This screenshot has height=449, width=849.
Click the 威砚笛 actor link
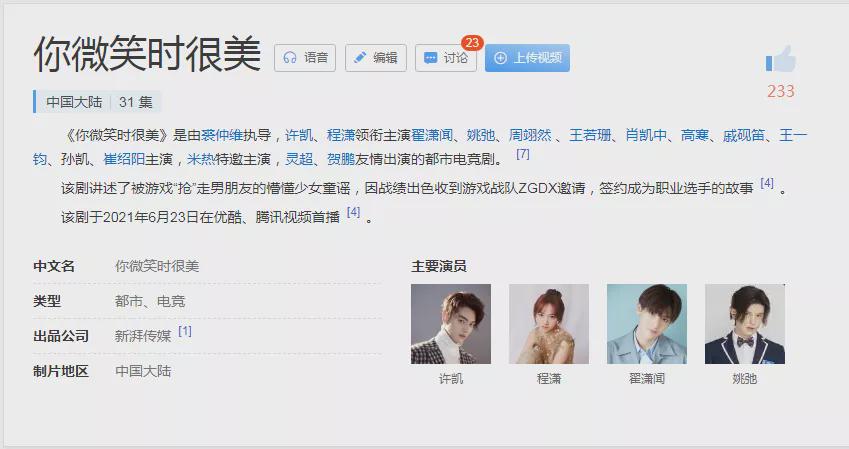tap(744, 135)
